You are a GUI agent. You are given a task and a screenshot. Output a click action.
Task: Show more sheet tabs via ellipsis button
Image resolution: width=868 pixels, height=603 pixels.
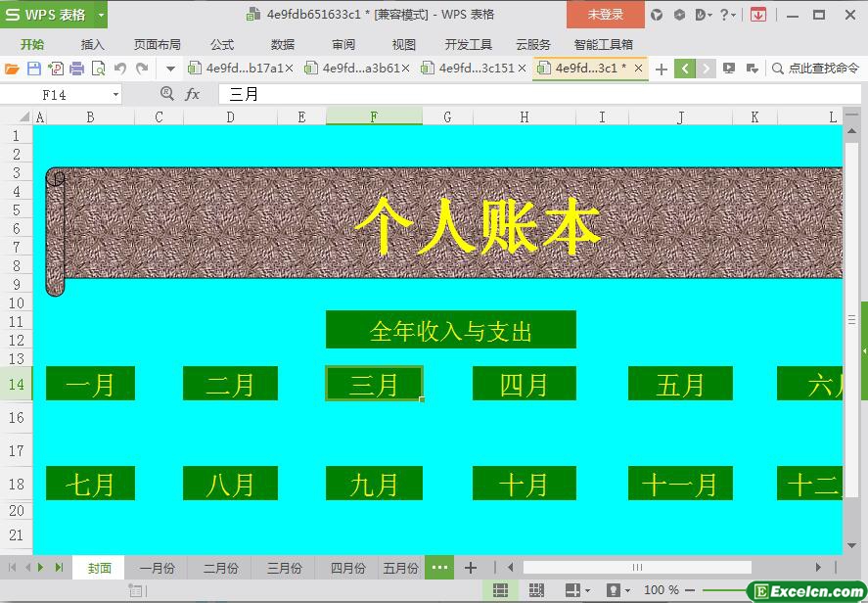click(x=439, y=568)
